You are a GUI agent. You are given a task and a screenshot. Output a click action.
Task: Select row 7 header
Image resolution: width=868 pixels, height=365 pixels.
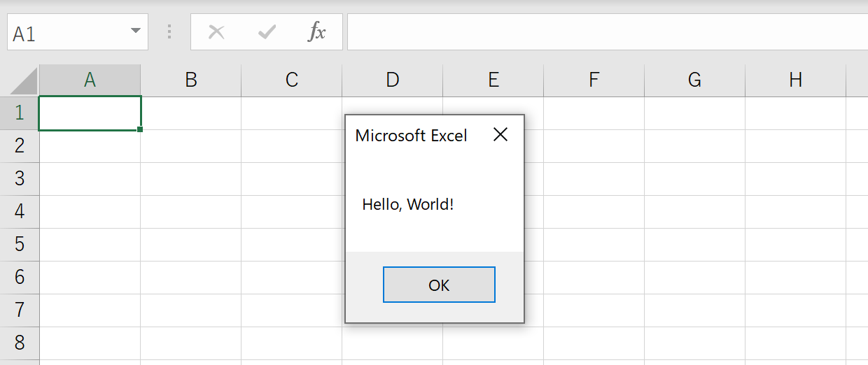pyautogui.click(x=20, y=310)
